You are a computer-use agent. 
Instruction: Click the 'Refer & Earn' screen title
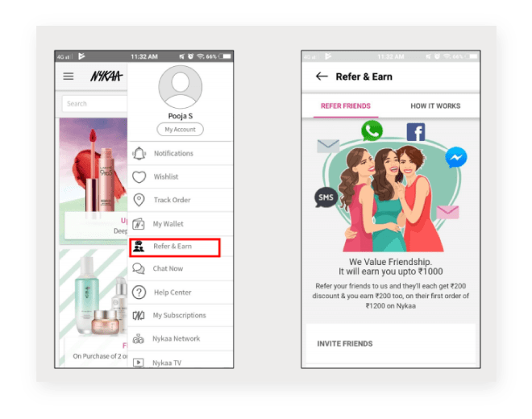[x=364, y=77]
